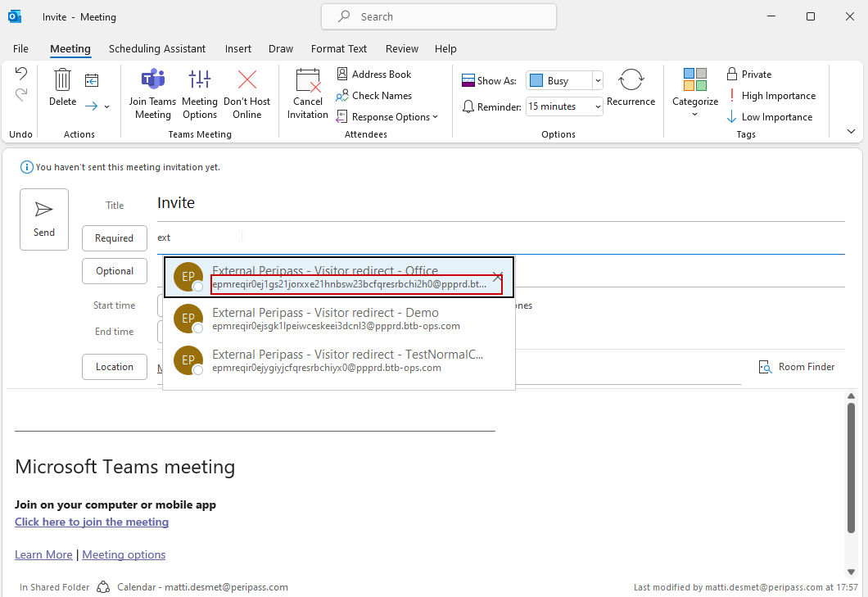Open the Show As Busy dropdown
Screen dimensions: 868x597
pos(598,81)
